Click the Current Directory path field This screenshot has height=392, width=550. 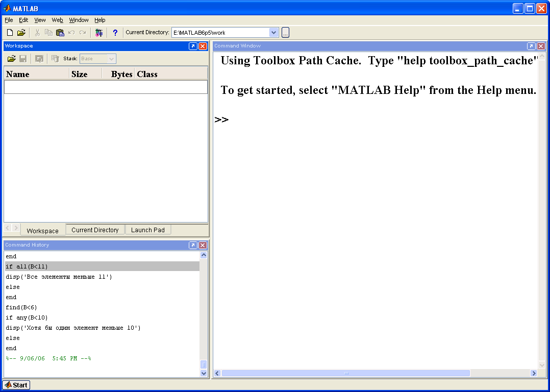(220, 33)
